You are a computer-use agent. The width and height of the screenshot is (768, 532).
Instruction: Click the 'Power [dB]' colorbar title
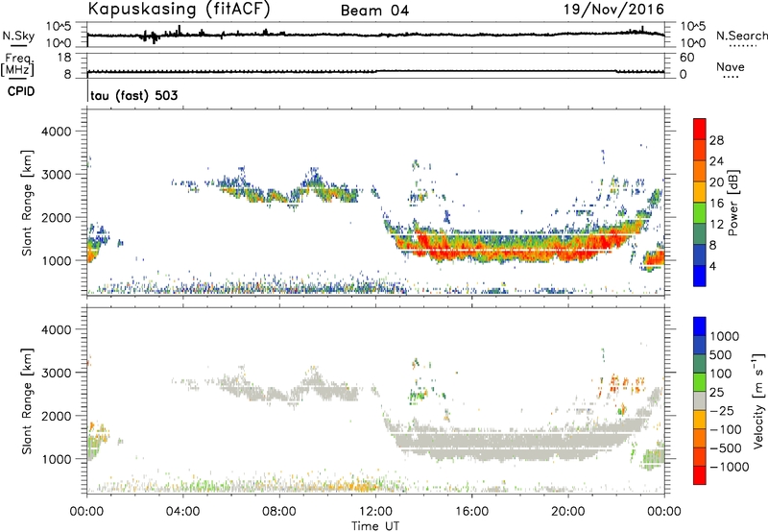732,203
